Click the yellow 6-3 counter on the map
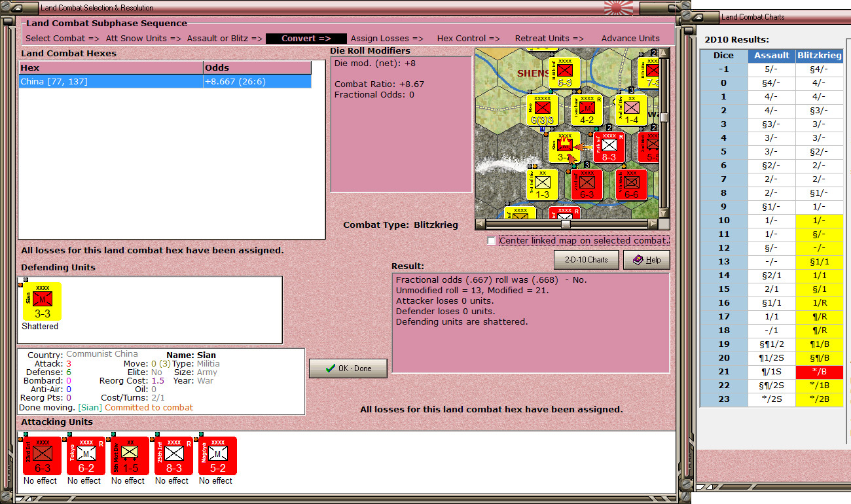The width and height of the screenshot is (851, 504). [x=565, y=72]
